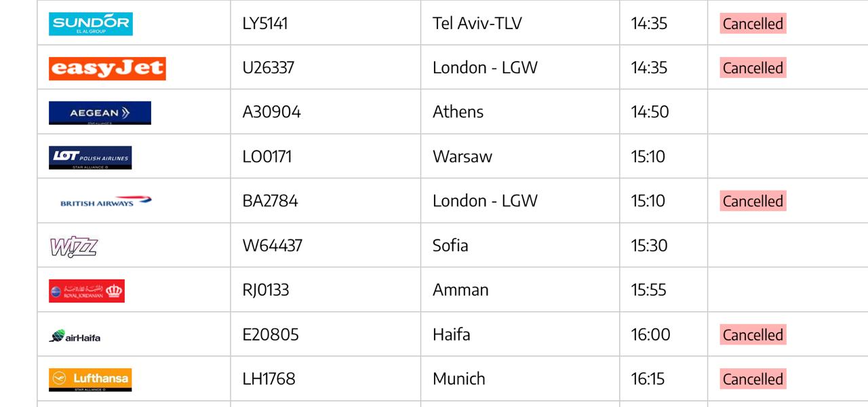Click the Lufthansa logo
The height and width of the screenshot is (407, 868).
90,380
